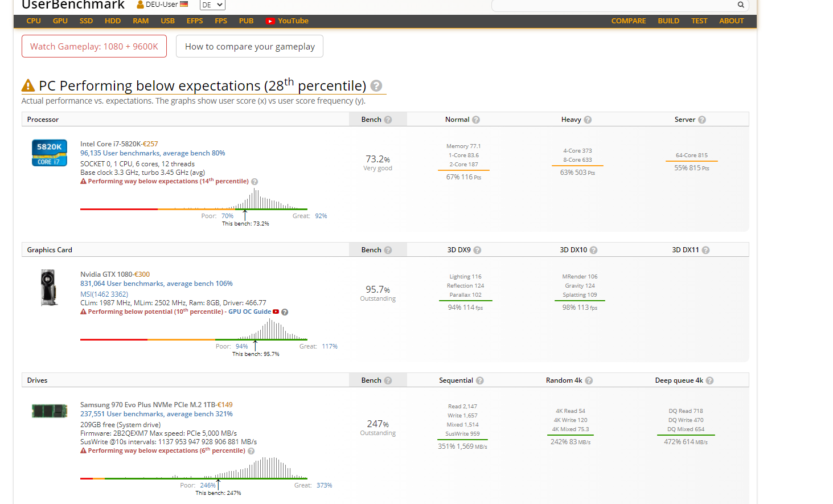Image resolution: width=833 pixels, height=504 pixels.
Task: Click the warning triangle beside PC Performing
Action: (x=28, y=85)
